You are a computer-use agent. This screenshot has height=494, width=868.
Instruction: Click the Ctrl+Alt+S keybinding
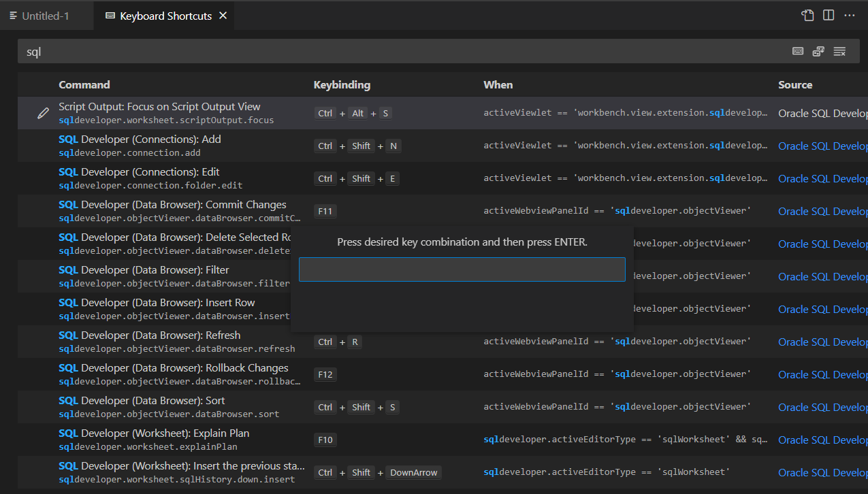(x=353, y=114)
